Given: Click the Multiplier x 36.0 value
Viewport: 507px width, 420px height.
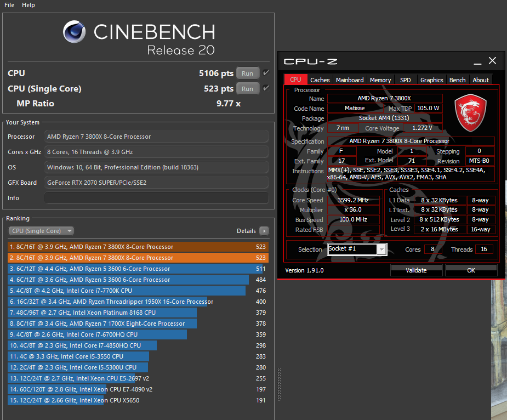Looking at the screenshot, I should pos(354,209).
